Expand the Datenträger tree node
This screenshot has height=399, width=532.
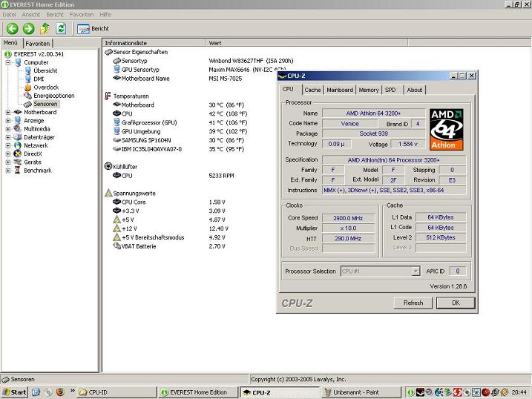point(8,137)
